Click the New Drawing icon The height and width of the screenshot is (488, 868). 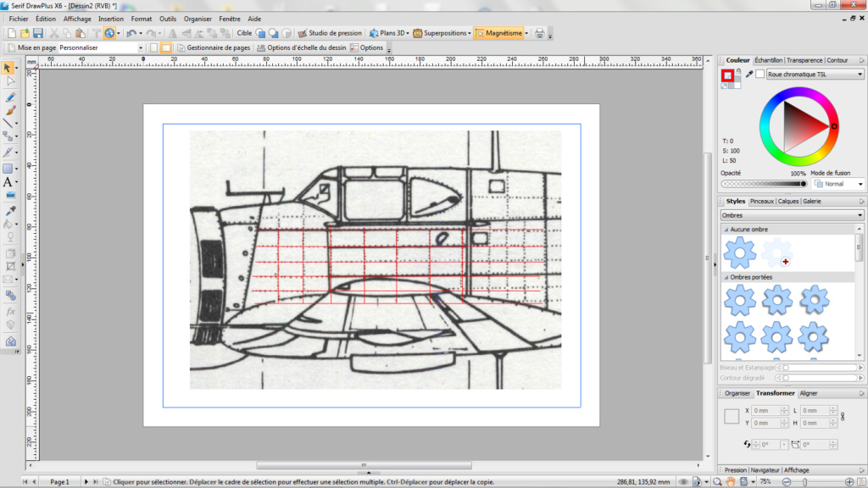tap(11, 33)
